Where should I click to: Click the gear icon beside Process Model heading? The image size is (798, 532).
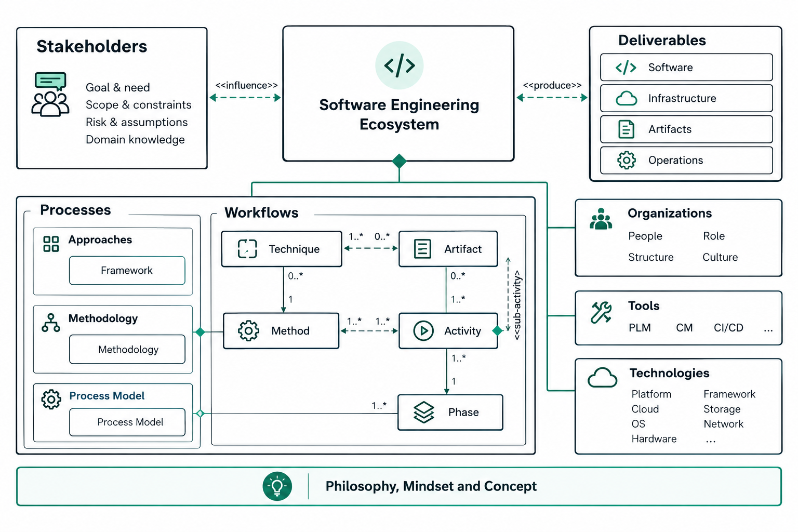click(x=51, y=400)
